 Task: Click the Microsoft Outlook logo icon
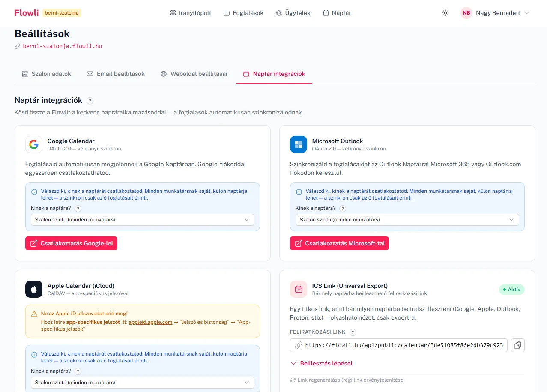coord(299,144)
